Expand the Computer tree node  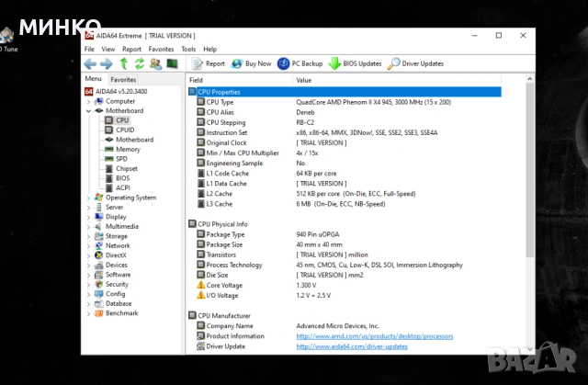(88, 102)
